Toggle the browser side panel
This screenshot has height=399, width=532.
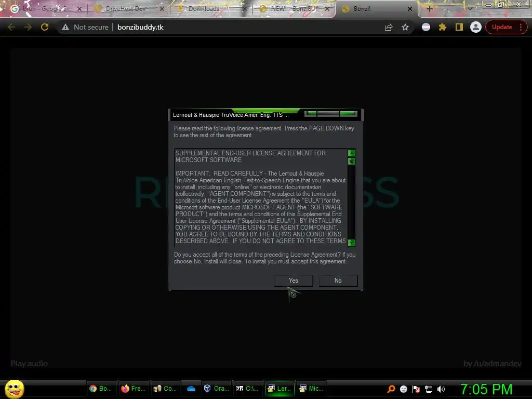pos(459,27)
